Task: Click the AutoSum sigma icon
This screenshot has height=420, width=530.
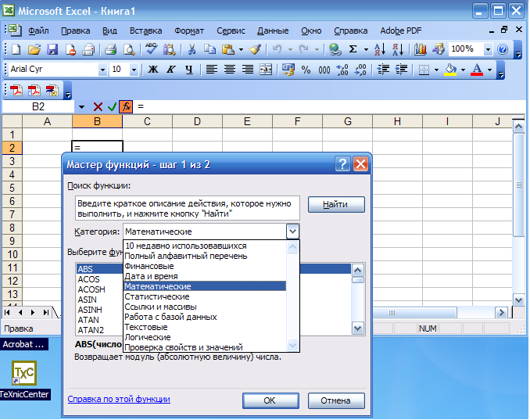Action: pos(353,50)
